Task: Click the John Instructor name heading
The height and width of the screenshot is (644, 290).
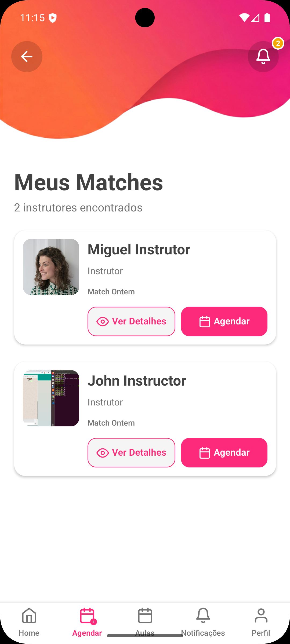Action: pyautogui.click(x=137, y=381)
